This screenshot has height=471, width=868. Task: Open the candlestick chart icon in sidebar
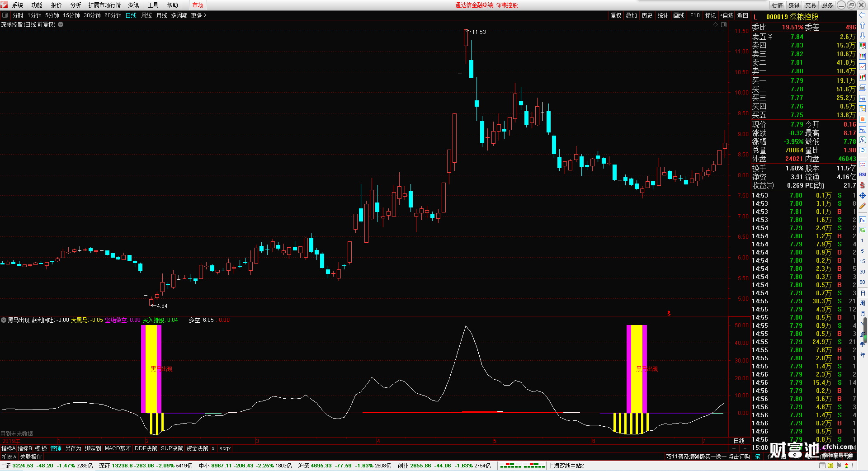tap(863, 77)
